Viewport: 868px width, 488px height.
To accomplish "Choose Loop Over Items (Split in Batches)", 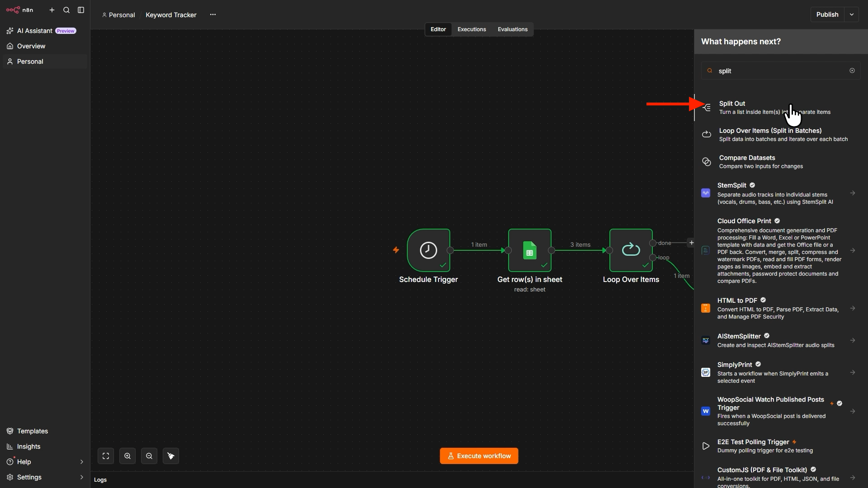I will (781, 135).
